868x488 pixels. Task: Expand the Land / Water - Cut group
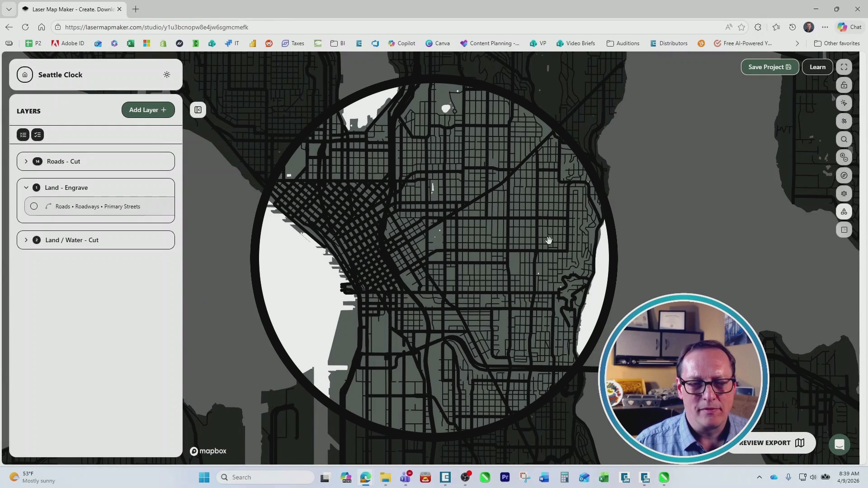pyautogui.click(x=26, y=240)
